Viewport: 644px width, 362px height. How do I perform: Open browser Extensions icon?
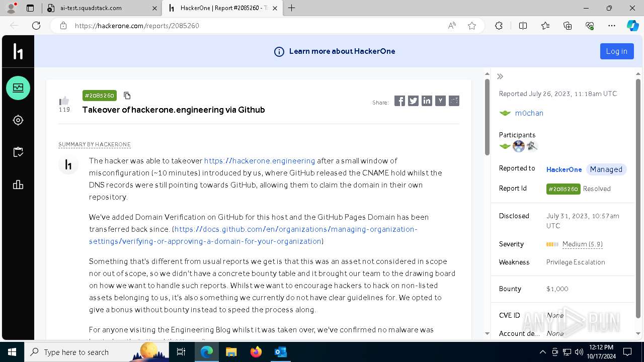499,26
